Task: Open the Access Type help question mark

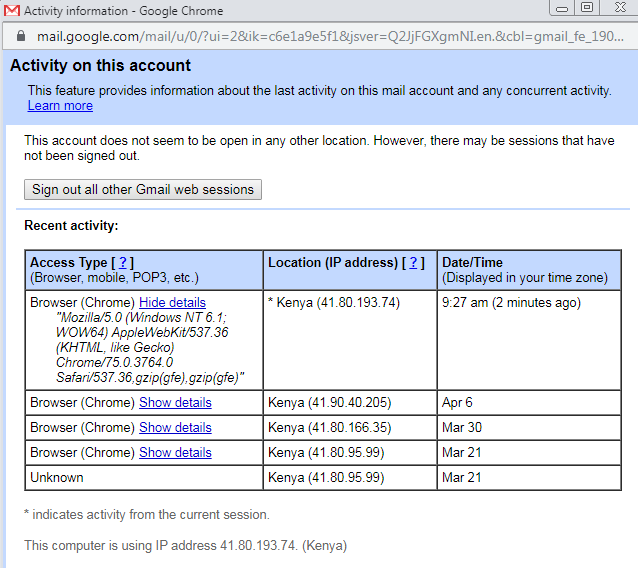Action: point(122,262)
